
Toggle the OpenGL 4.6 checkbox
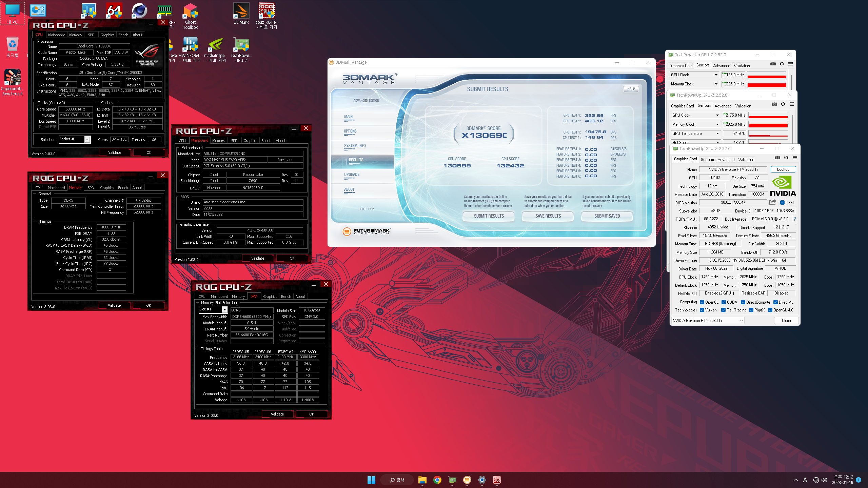click(x=770, y=310)
